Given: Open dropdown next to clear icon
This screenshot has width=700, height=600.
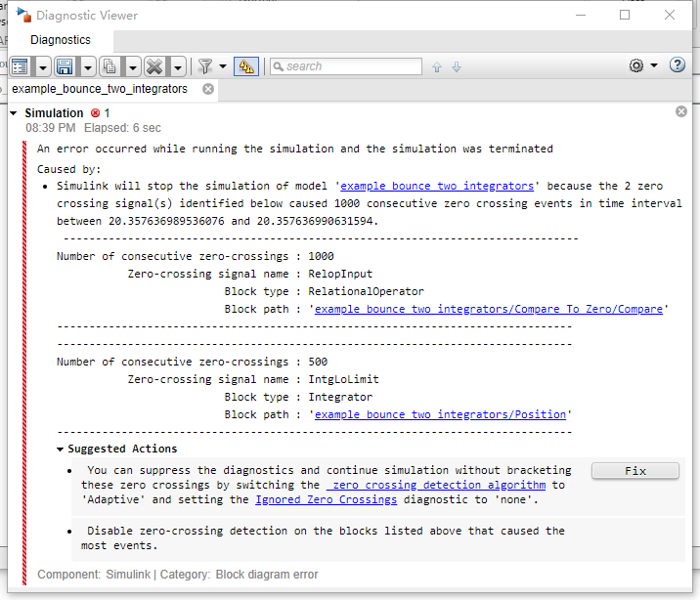Looking at the screenshot, I should coord(178,67).
